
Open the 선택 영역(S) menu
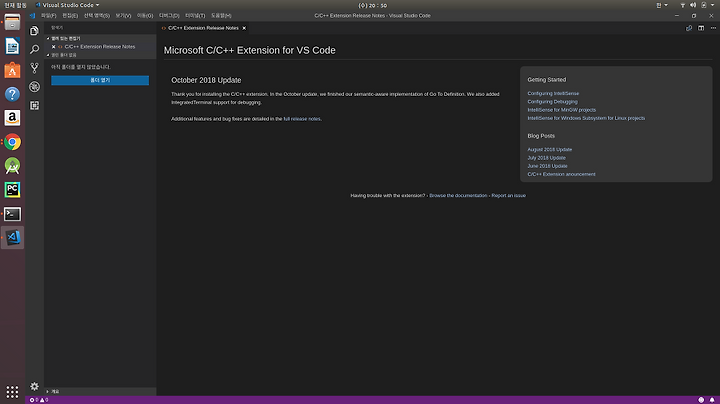point(97,16)
